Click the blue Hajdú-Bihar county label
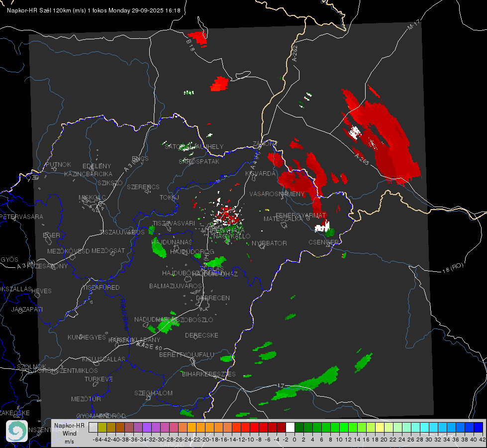 [124, 314]
